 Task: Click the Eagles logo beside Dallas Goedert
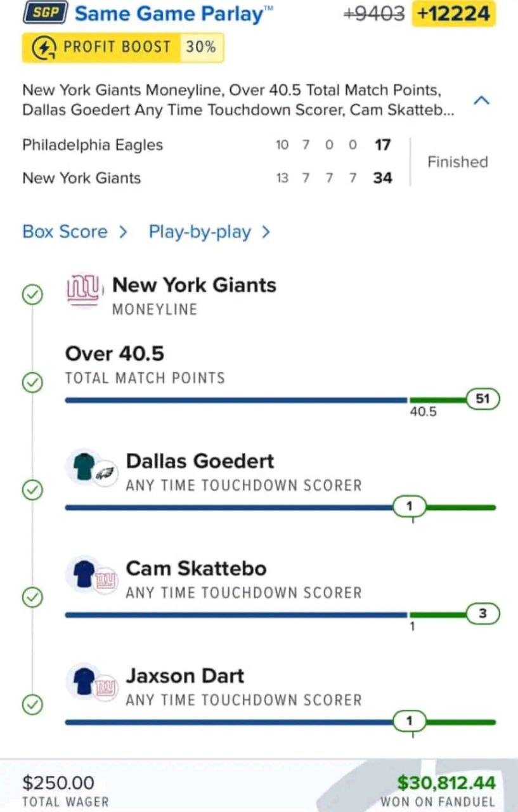[105, 473]
